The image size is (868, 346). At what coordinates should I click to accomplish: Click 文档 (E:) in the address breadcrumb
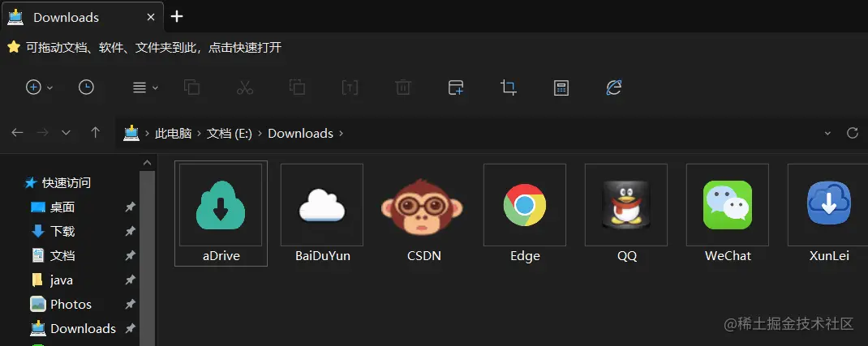[230, 133]
